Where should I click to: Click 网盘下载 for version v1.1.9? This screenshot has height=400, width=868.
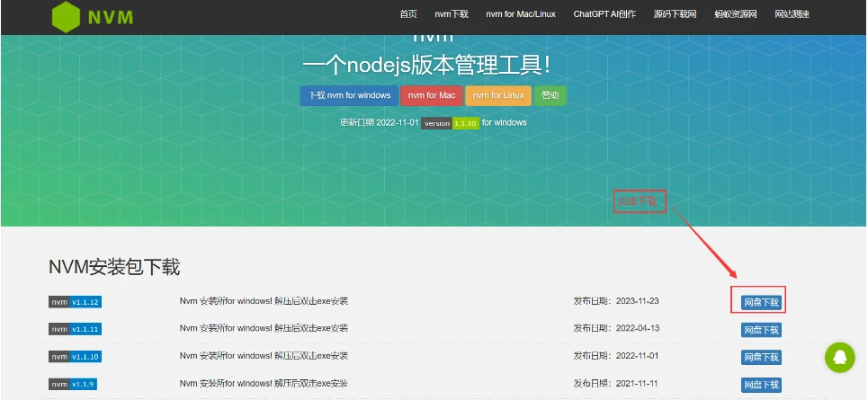coord(761,385)
